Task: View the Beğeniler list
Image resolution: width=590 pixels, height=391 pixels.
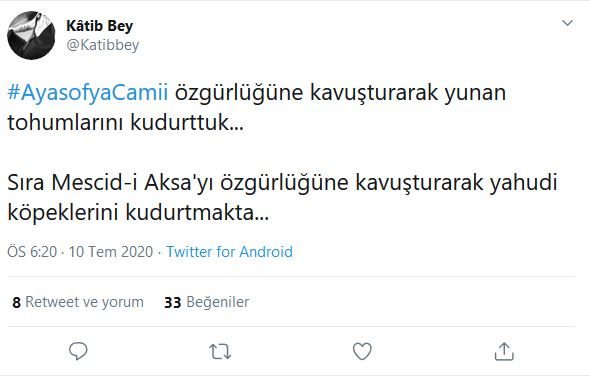Action: [x=207, y=302]
